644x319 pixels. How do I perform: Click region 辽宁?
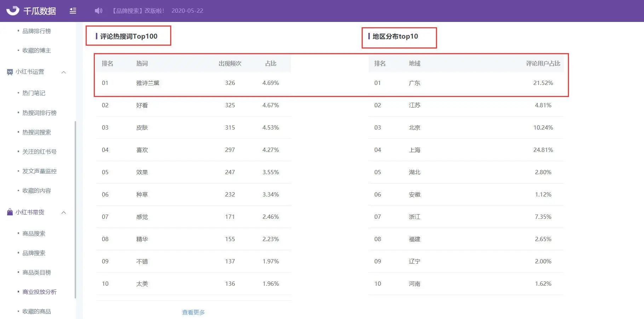(414, 261)
